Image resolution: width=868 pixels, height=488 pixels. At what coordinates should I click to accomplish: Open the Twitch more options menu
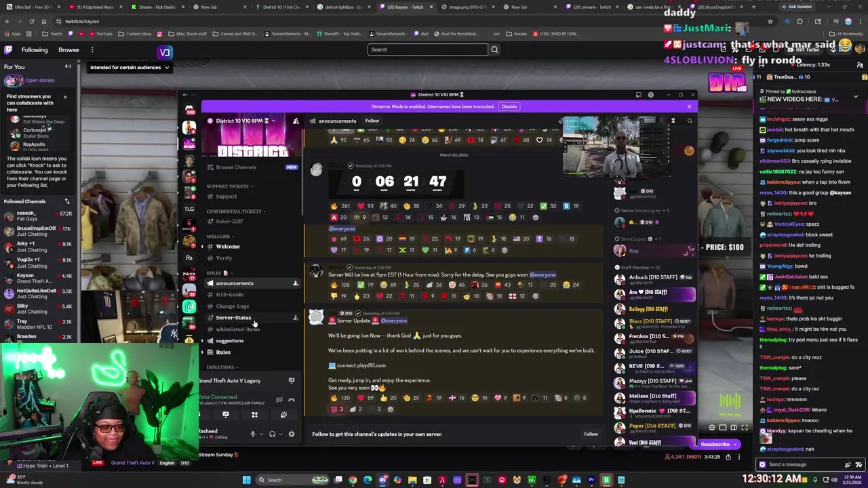[x=92, y=49]
